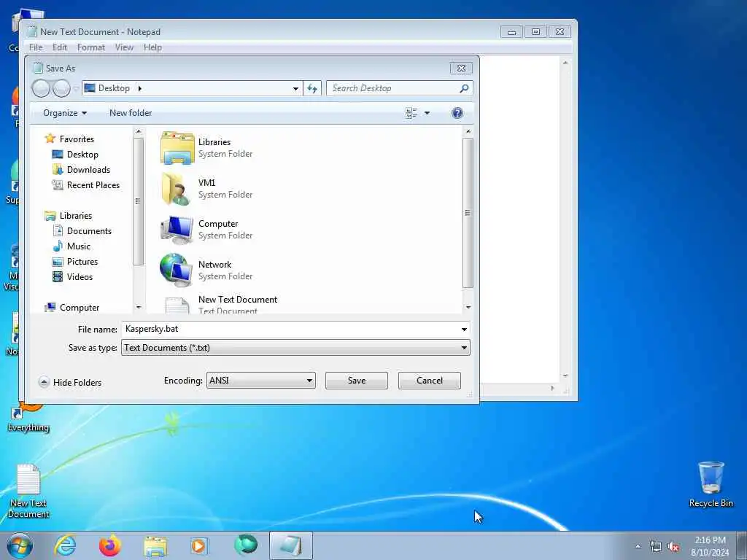The image size is (747, 560).
Task: Click the File name input field
Action: 295,329
